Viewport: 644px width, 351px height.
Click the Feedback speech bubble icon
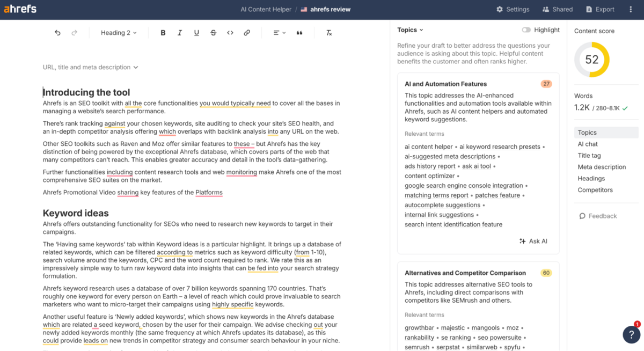point(582,216)
